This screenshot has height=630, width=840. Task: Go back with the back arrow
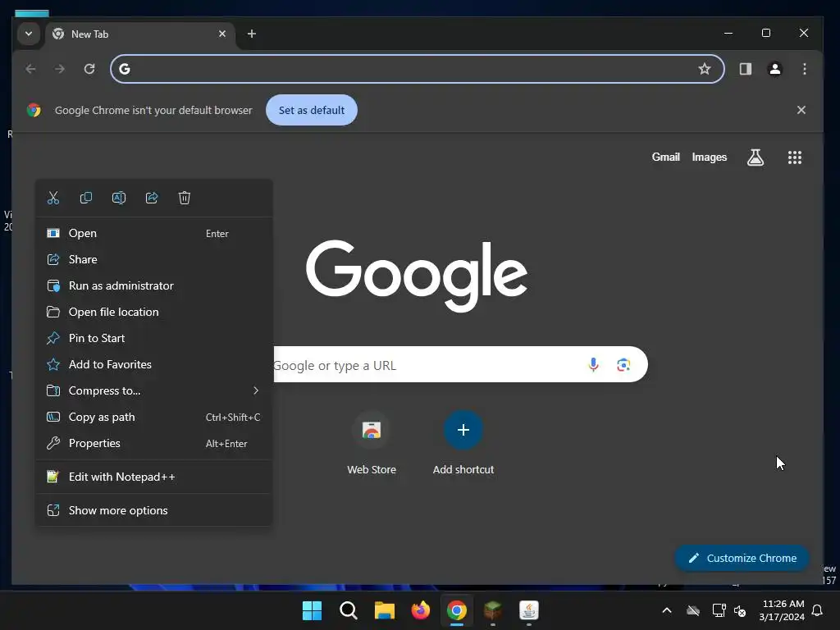tap(31, 69)
